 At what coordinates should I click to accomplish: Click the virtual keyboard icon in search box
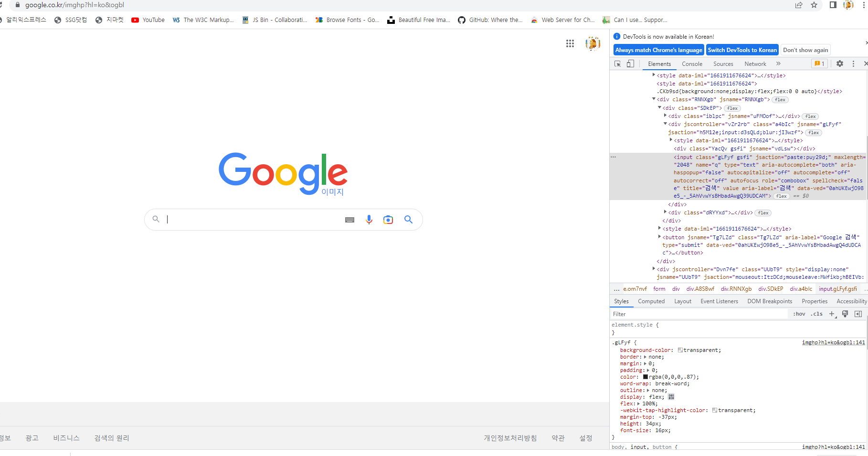pos(349,220)
